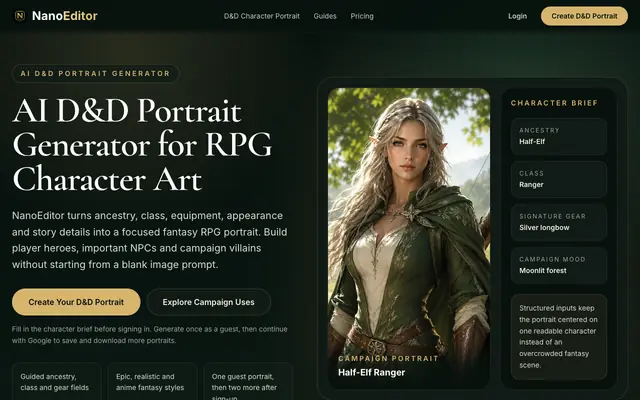Click the Epic, realistic and anime styles card
Screen dimensions: 640x400
point(152,382)
